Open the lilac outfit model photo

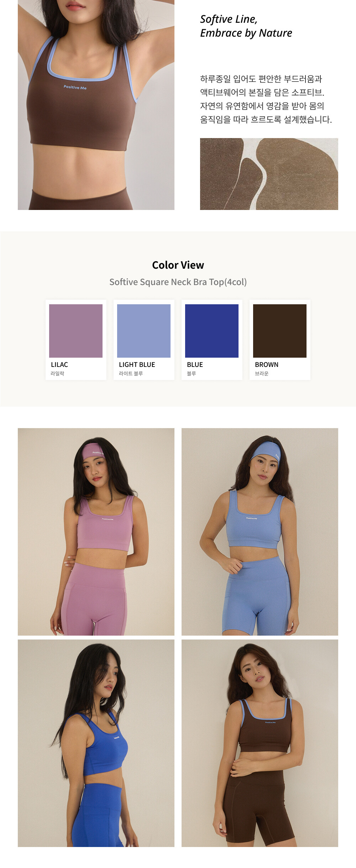[x=96, y=532]
